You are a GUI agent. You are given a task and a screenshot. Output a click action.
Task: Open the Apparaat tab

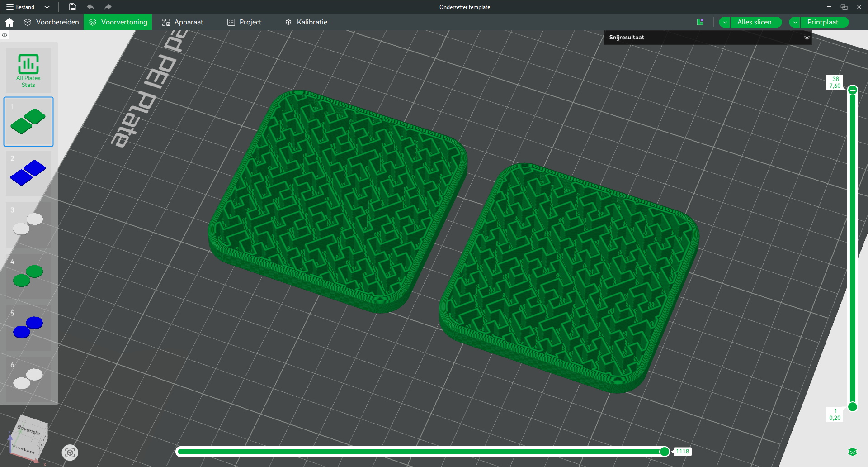pyautogui.click(x=183, y=22)
